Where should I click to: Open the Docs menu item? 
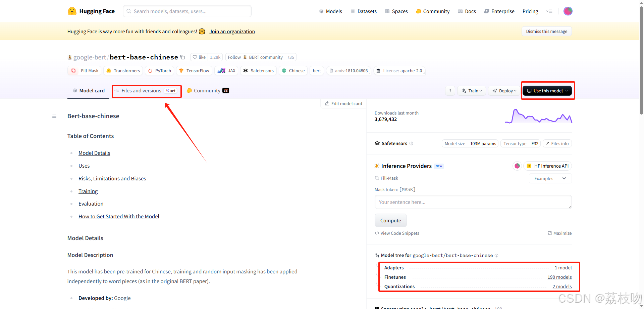coord(467,11)
